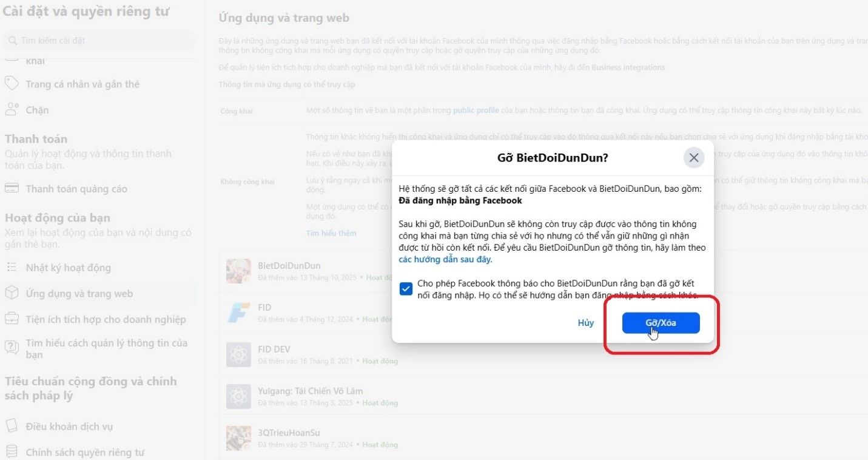868x460 pixels.
Task: Click the BietDoiDunDun app thumbnail
Action: tap(238, 271)
